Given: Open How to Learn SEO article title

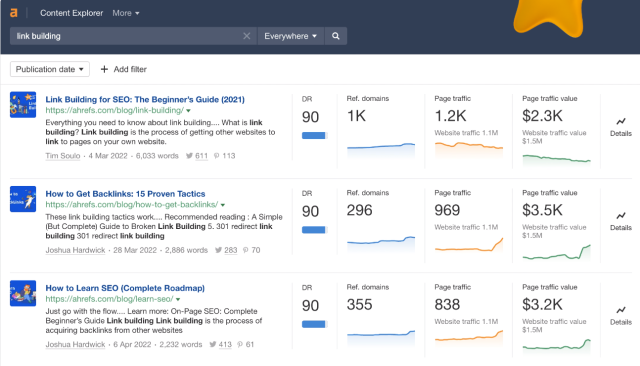Looking at the screenshot, I should pyautogui.click(x=125, y=288).
